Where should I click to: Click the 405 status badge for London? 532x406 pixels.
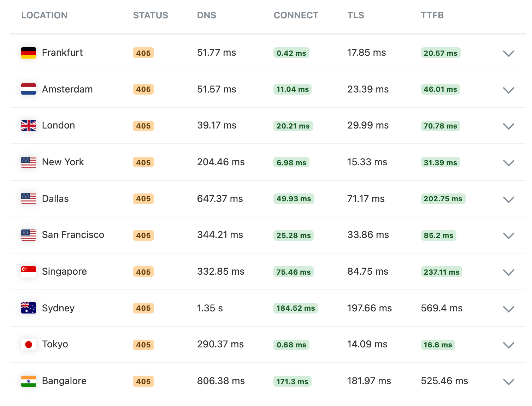[x=143, y=126]
